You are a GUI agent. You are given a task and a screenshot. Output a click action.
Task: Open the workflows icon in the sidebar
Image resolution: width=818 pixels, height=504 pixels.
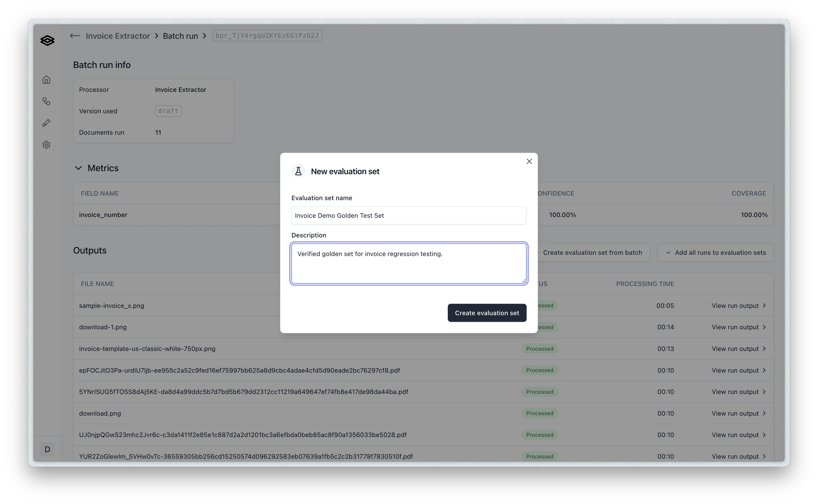point(46,101)
